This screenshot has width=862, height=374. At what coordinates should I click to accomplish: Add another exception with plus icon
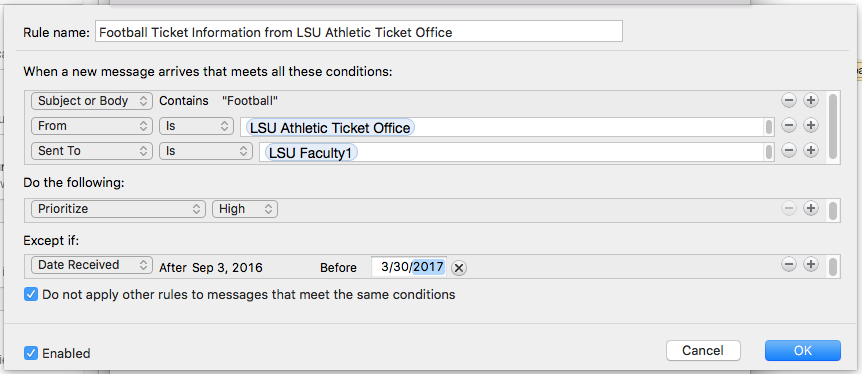click(x=811, y=265)
